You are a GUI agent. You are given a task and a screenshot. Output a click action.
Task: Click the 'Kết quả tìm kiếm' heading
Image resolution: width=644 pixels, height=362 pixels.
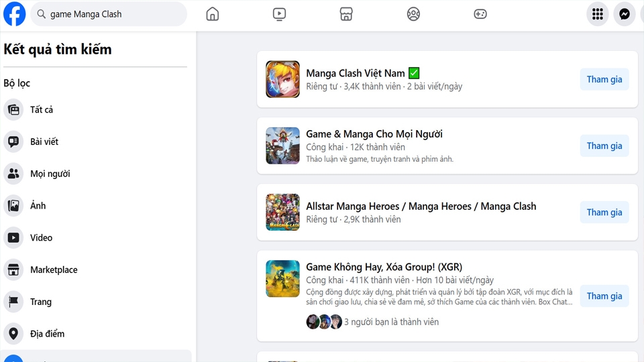click(58, 49)
